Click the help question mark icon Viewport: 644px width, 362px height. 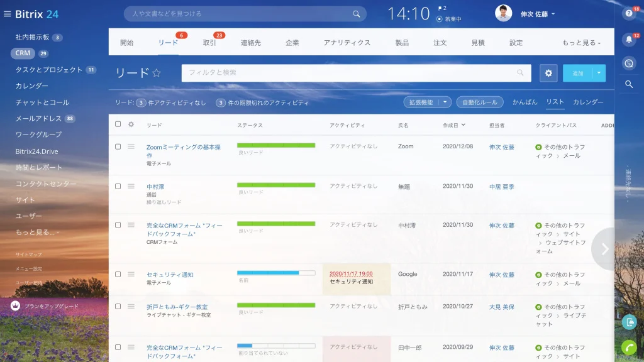pyautogui.click(x=628, y=14)
